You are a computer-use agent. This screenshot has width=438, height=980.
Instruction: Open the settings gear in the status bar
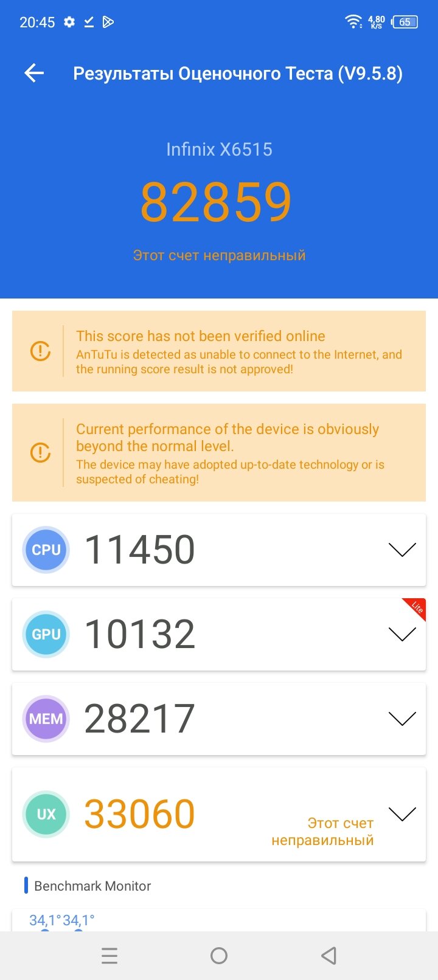point(69,22)
